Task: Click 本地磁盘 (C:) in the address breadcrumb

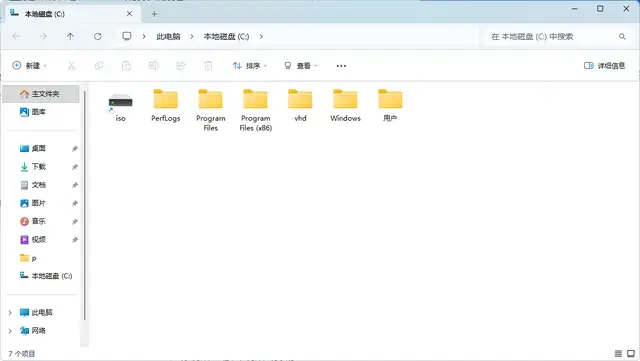Action: click(x=226, y=36)
